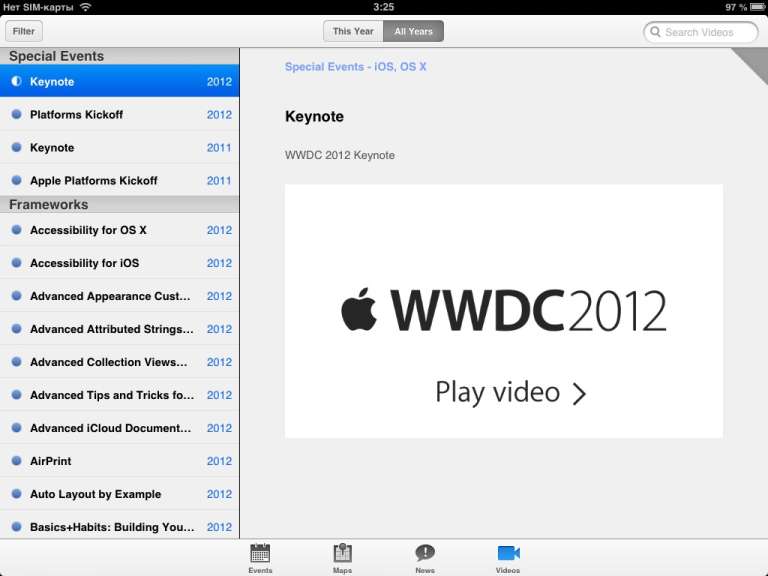Select Apple Platforms Kickoff 2011 row
The height and width of the screenshot is (576, 768).
(x=120, y=180)
